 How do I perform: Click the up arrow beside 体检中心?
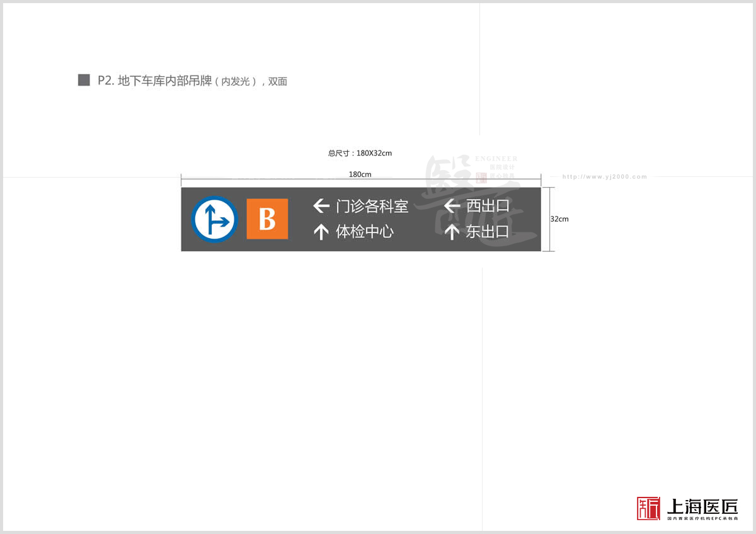click(321, 232)
